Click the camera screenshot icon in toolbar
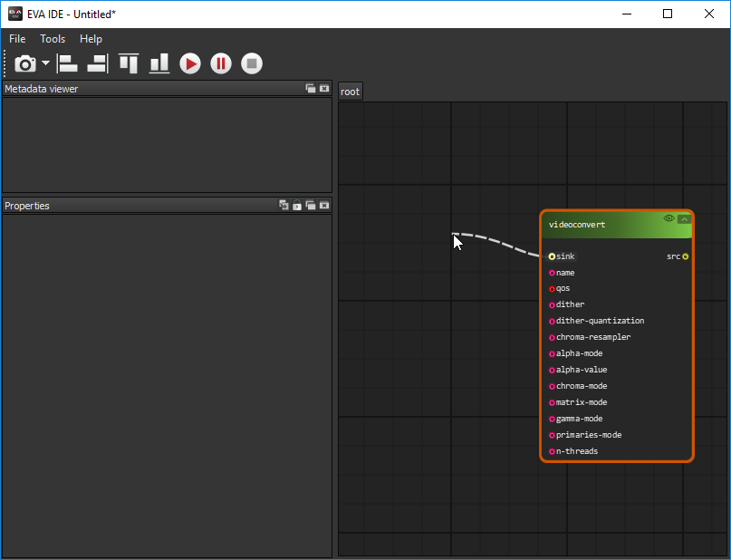Image resolution: width=731 pixels, height=560 pixels. (25, 63)
